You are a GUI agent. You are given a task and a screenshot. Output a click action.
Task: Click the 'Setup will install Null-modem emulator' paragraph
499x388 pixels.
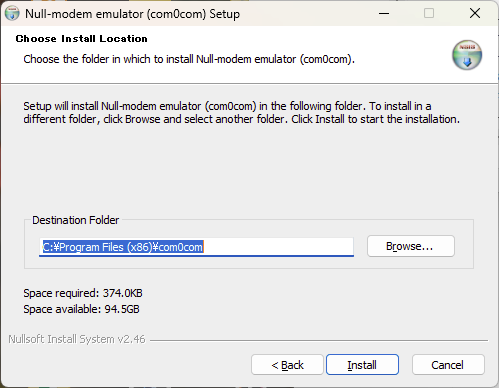pos(241,113)
